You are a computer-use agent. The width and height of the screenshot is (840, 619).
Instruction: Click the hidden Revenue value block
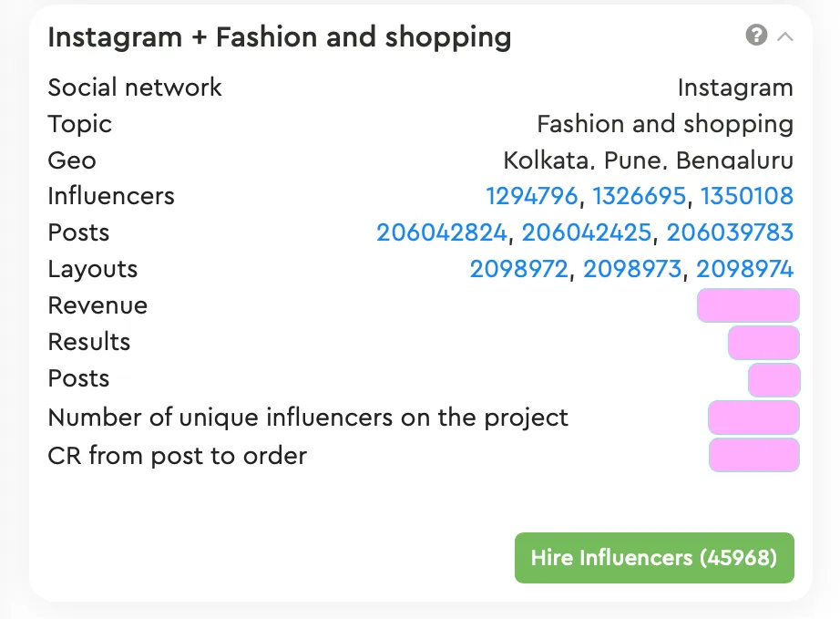tap(748, 305)
